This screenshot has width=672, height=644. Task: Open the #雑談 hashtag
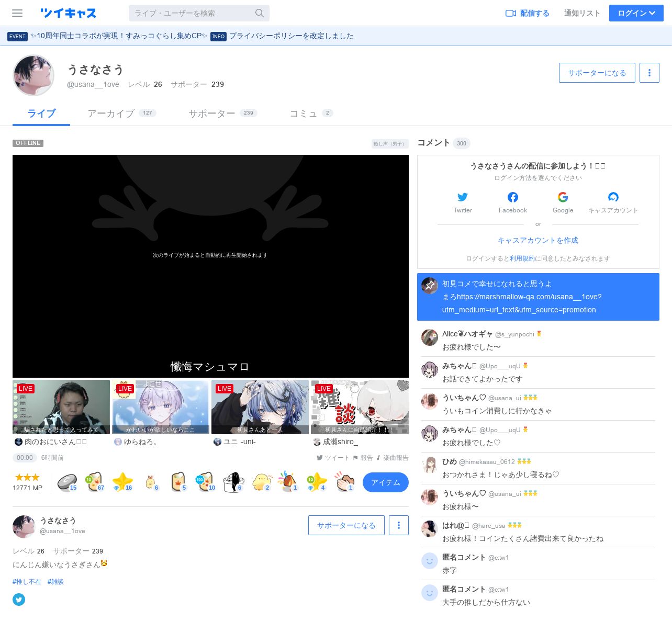(x=55, y=582)
